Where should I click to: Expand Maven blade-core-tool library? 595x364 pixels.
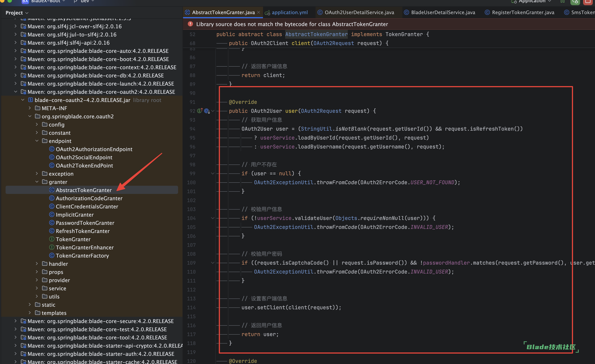click(x=16, y=337)
